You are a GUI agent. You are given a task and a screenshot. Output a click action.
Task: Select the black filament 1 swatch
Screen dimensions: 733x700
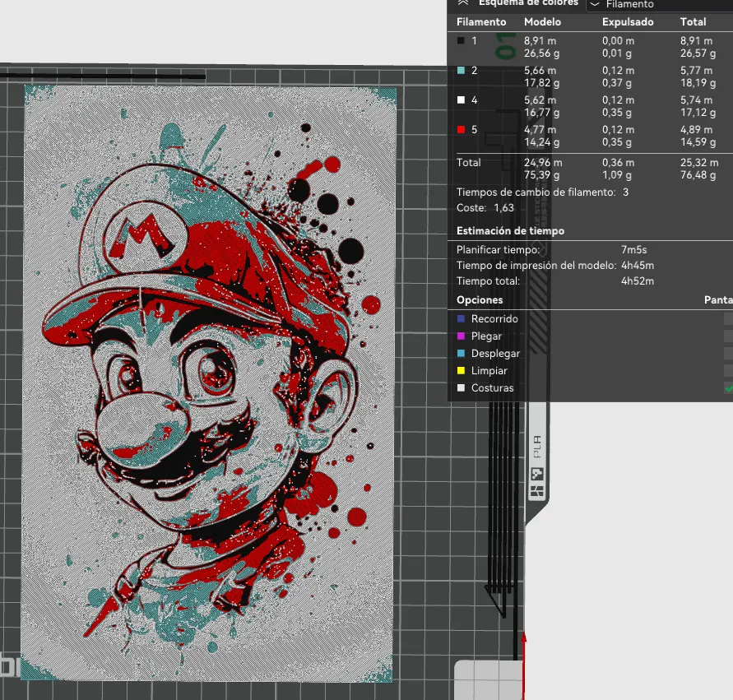click(x=460, y=40)
